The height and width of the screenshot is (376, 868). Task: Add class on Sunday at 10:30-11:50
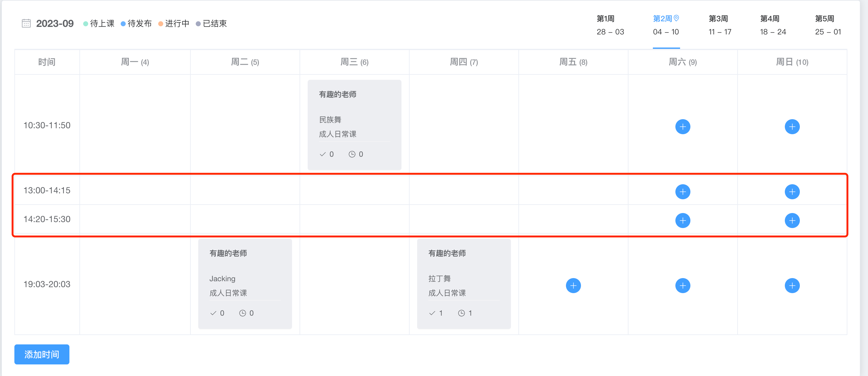[792, 127]
